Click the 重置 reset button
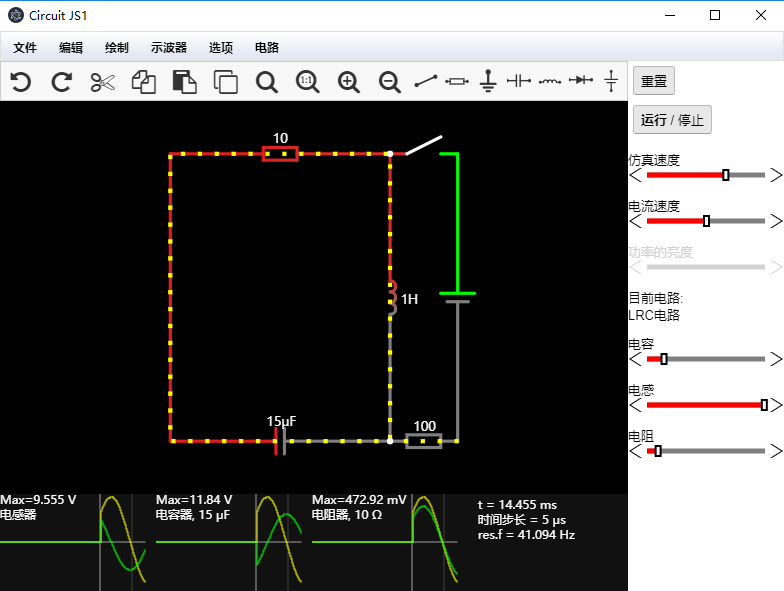 654,80
